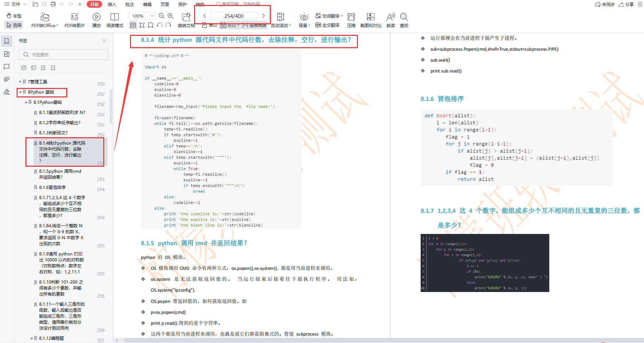Screen dimensions: 644x343
Task: Select the 开始 ribbon tab
Action: coord(94,4)
